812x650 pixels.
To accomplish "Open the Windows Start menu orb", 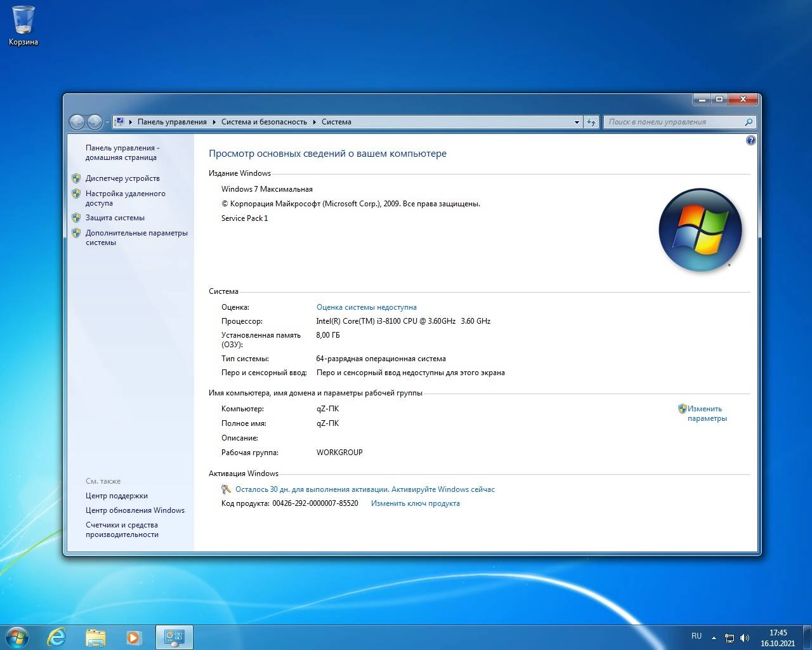I will (x=17, y=637).
